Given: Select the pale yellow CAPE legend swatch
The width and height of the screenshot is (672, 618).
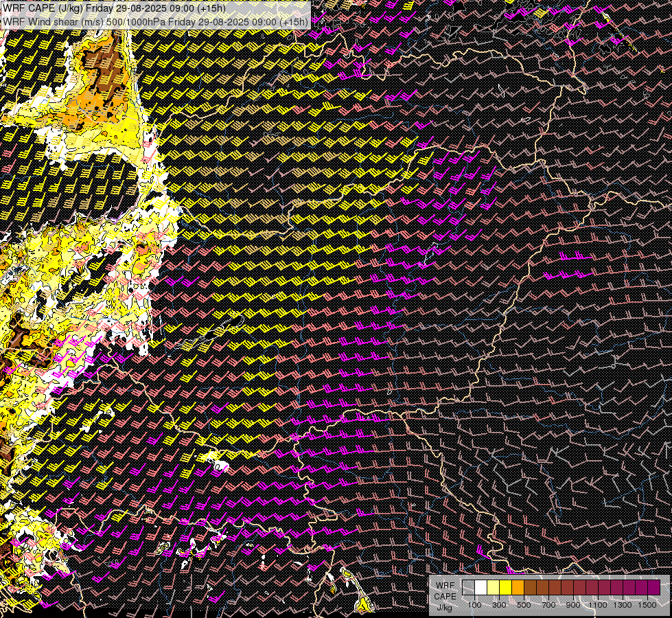Looking at the screenshot, I should click(x=494, y=588).
